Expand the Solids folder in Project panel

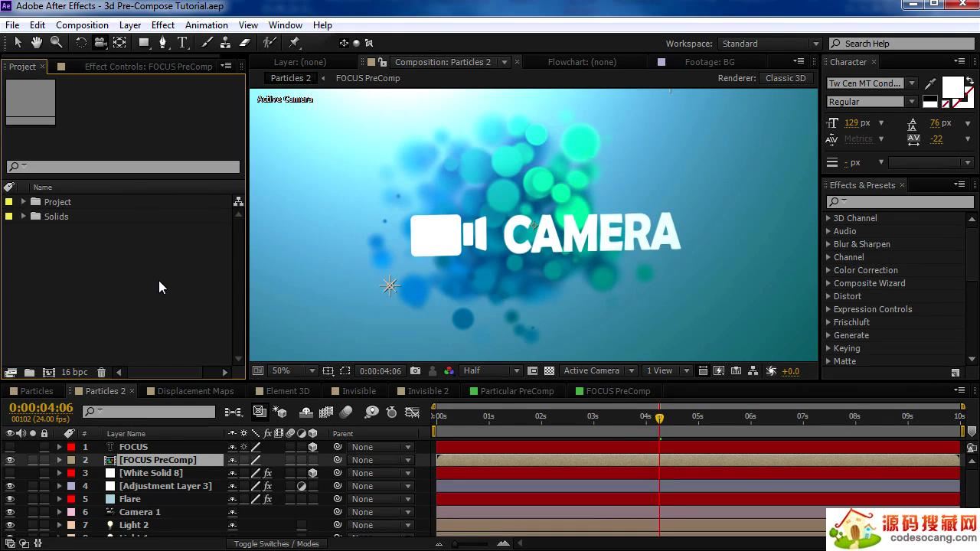point(24,217)
